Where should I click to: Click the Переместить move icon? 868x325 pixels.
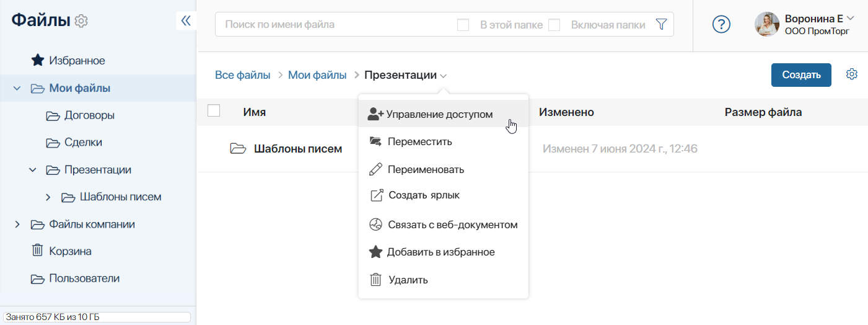[375, 141]
